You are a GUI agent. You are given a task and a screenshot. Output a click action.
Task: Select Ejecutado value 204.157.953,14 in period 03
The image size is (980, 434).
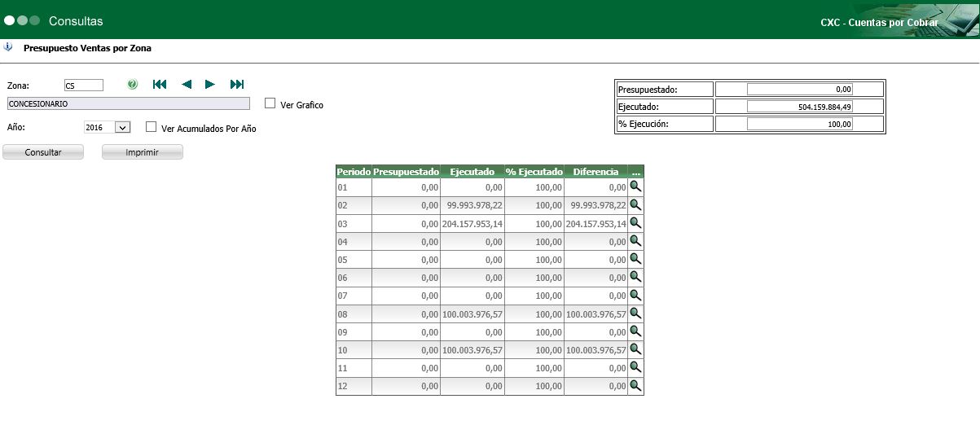coord(472,223)
